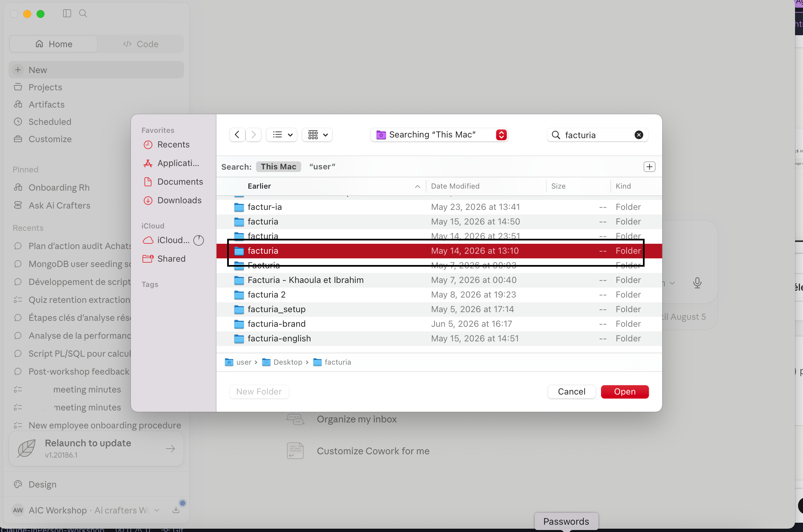The width and height of the screenshot is (803, 532).
Task: Open the MongoDB user seeding chat
Action: [x=70, y=264]
